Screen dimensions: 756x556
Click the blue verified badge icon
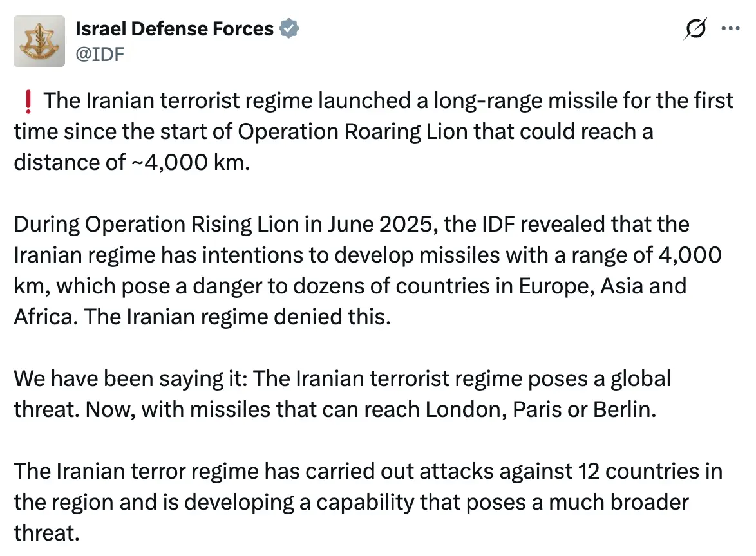click(289, 28)
